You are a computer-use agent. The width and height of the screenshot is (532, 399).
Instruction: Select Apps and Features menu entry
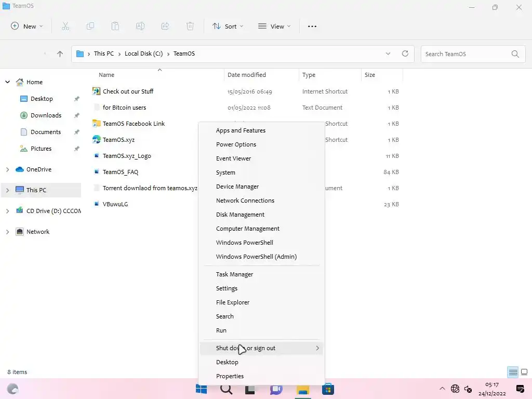point(261,130)
